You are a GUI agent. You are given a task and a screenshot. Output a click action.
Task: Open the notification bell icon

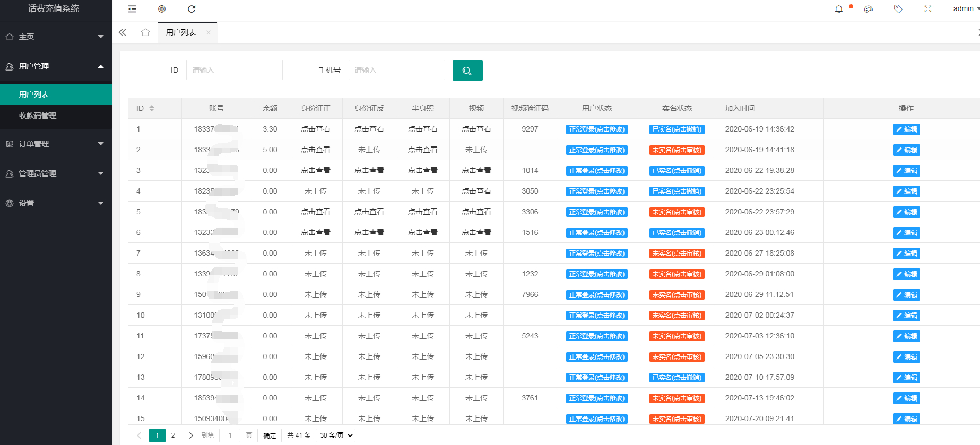click(839, 9)
